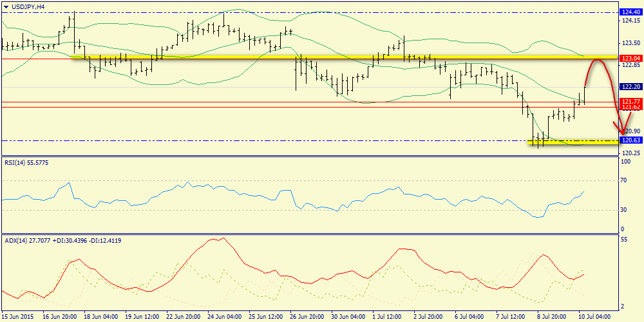Select the red 121.77 price label
Image resolution: width=644 pixels, height=322 pixels.
pos(629,101)
